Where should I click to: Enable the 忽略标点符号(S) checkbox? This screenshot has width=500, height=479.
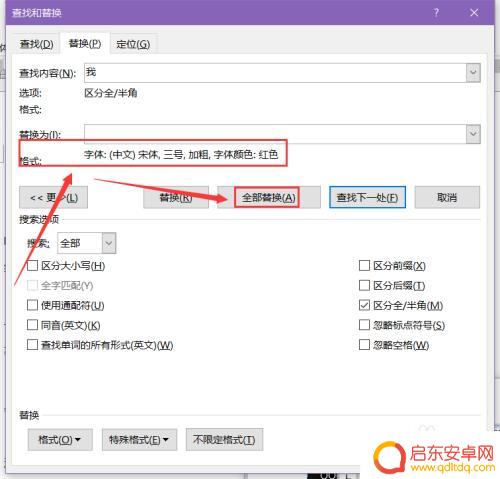pyautogui.click(x=364, y=325)
